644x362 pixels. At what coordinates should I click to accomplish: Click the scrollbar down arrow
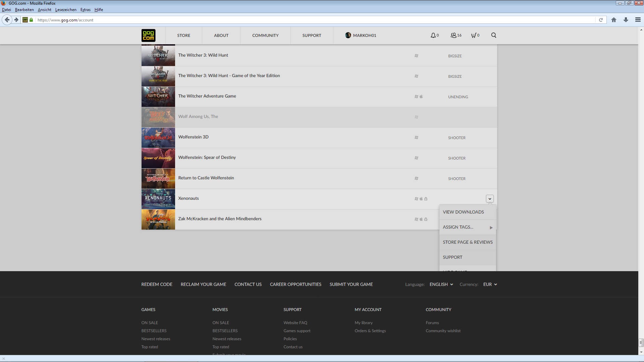point(641,352)
